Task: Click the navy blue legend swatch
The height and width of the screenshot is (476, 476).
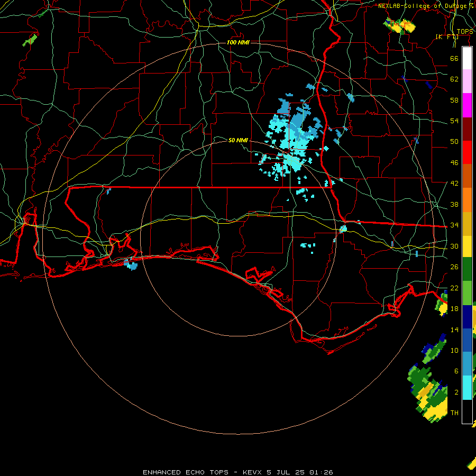Action: [467, 317]
